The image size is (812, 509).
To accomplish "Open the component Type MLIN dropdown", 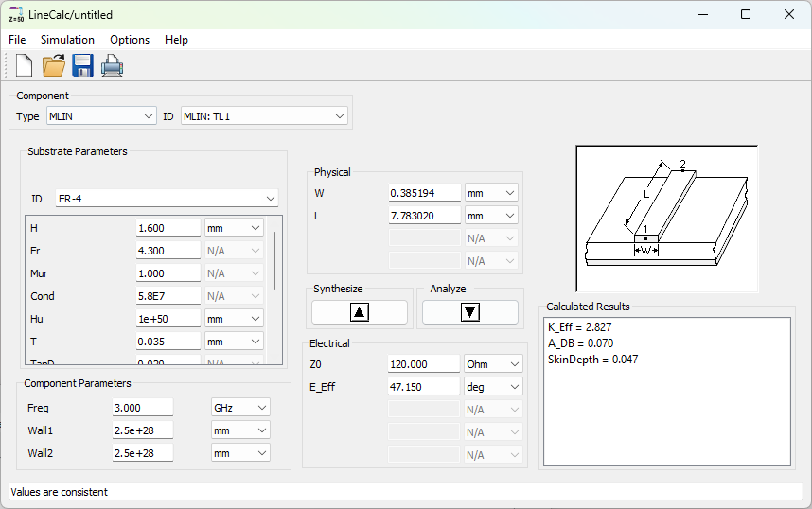I will tap(101, 116).
